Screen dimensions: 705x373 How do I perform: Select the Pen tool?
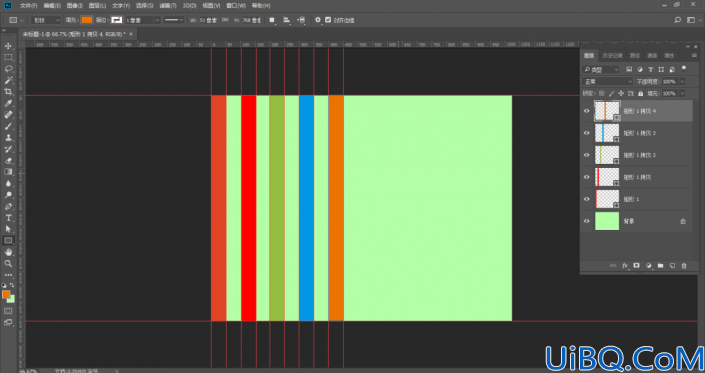tap(8, 206)
